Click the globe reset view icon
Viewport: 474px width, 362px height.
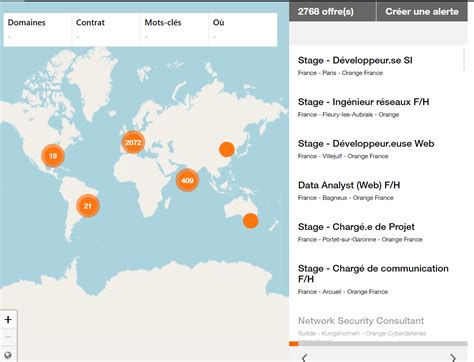coord(8,355)
